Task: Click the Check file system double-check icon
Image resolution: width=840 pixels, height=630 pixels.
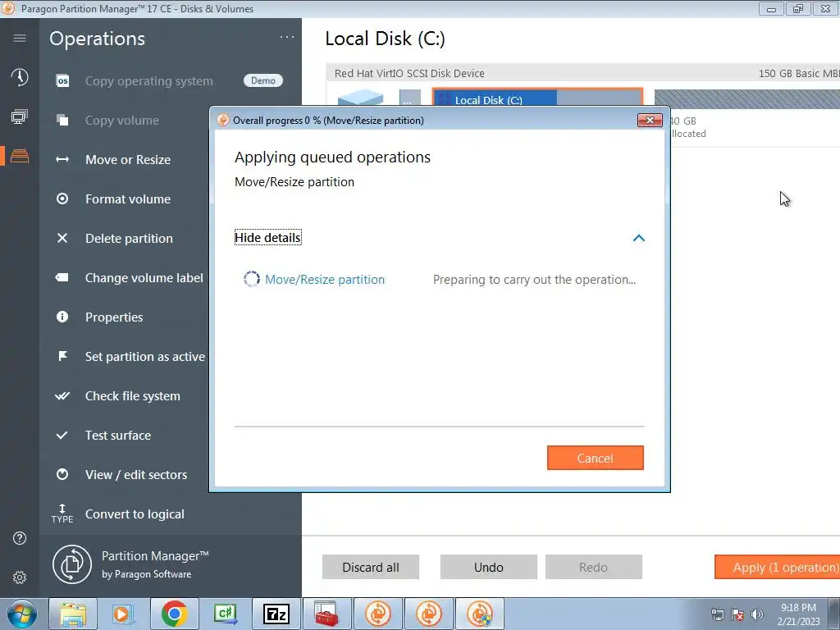Action: (x=62, y=395)
